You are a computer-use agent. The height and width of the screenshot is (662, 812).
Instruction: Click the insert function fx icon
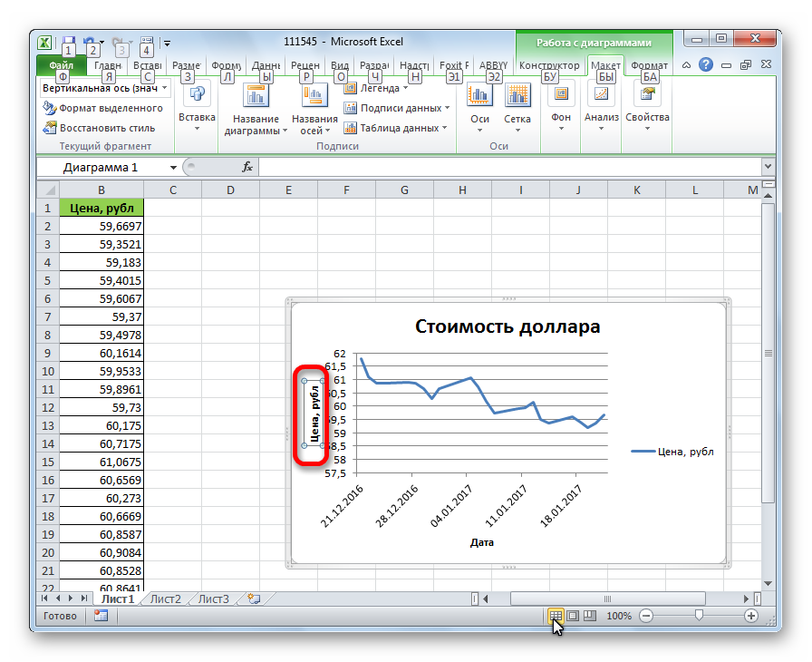(246, 168)
